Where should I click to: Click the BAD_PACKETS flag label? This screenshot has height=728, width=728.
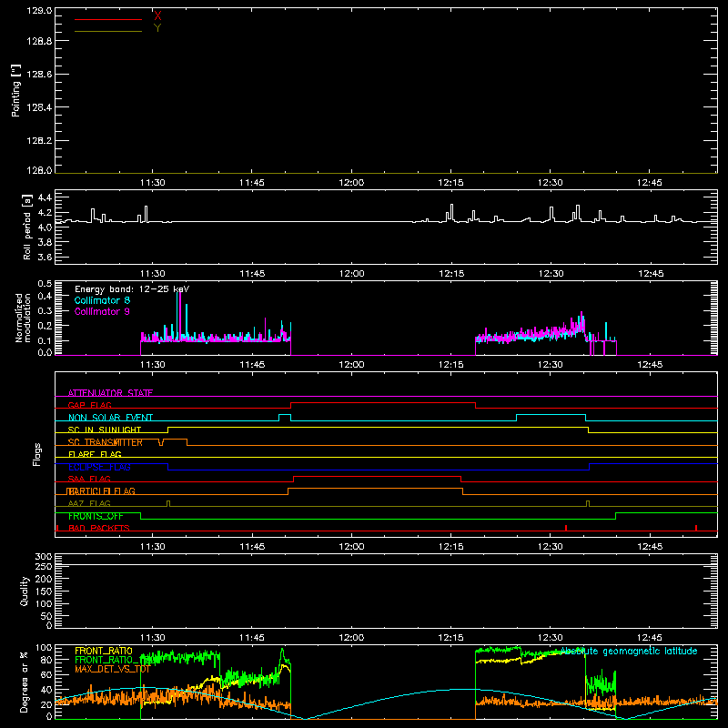point(99,528)
